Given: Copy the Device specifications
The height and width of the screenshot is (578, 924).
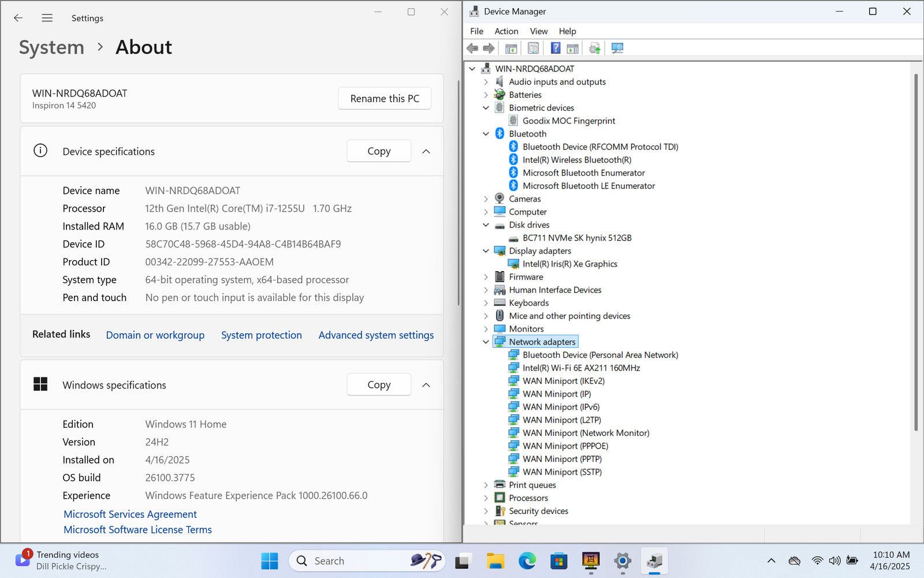Looking at the screenshot, I should click(379, 151).
